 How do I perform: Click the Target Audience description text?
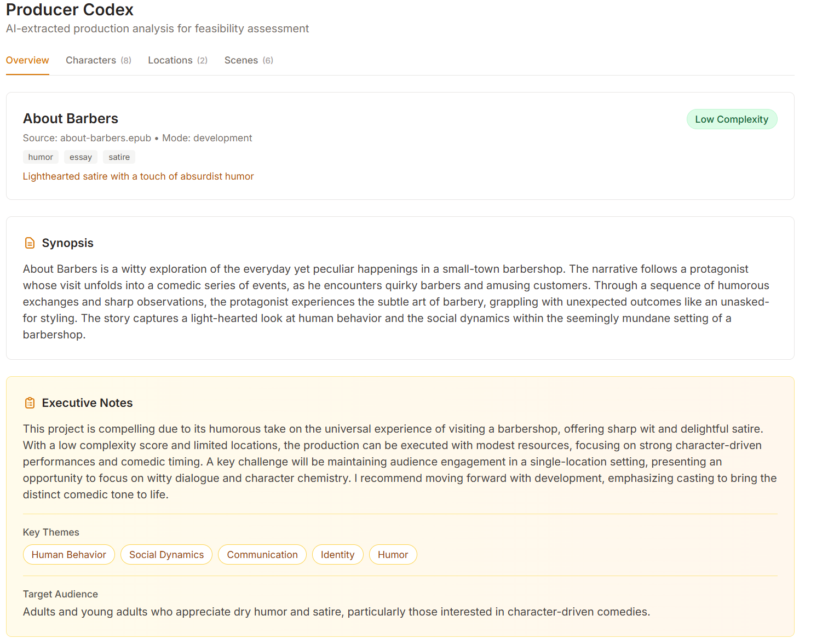[x=336, y=612]
